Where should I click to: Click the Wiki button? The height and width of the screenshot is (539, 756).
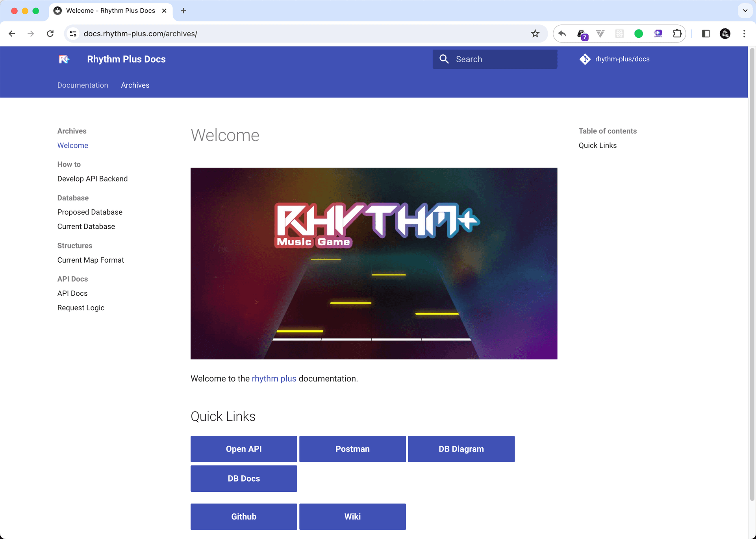[x=352, y=517]
